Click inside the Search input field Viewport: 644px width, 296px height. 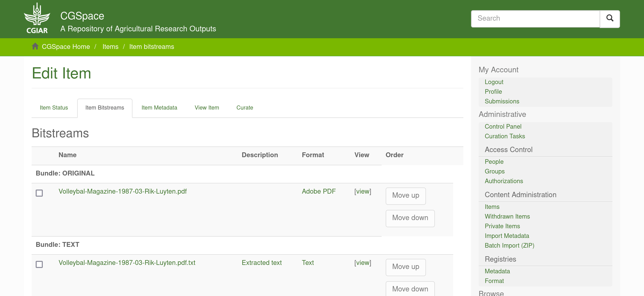click(535, 18)
